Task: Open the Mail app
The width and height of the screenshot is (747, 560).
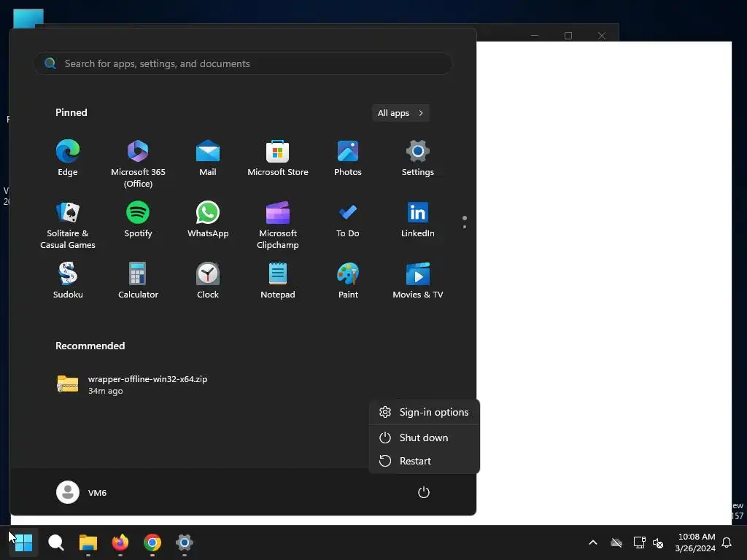Action: tap(208, 158)
